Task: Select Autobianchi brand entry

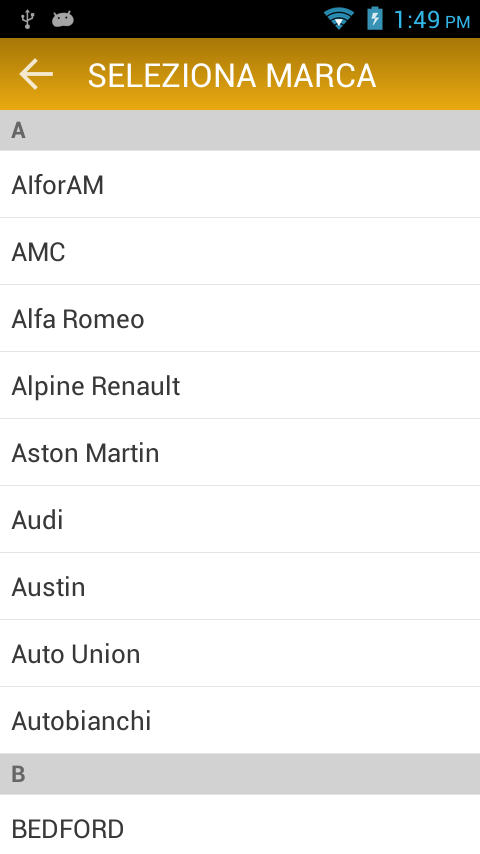Action: [x=240, y=720]
